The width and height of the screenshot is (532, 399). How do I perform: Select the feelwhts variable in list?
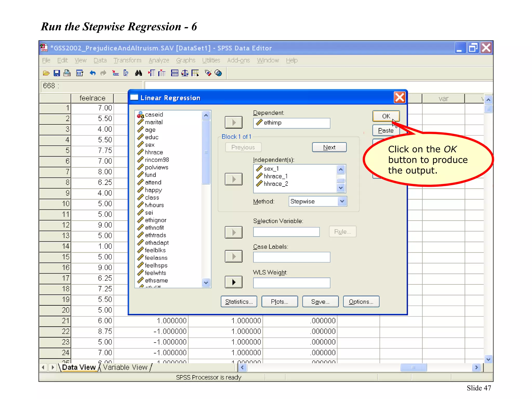point(155,273)
